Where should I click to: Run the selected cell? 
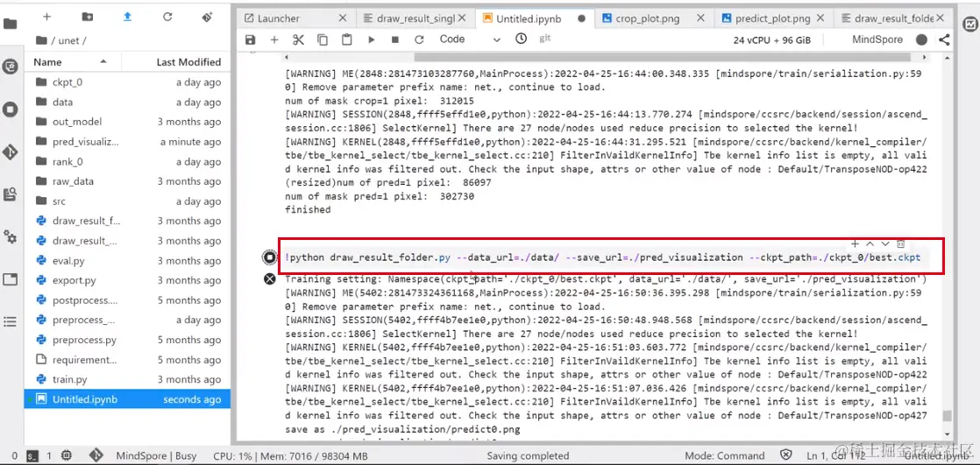[x=372, y=39]
